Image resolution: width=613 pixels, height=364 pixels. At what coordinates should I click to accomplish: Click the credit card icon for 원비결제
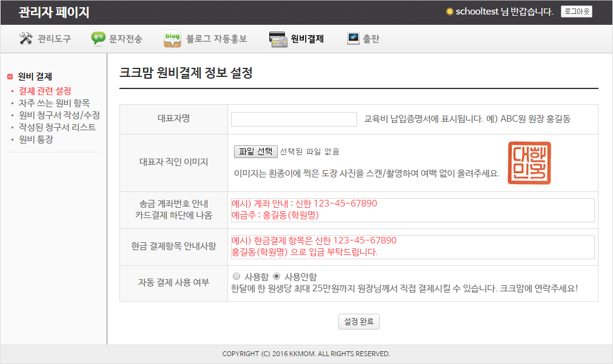click(x=278, y=39)
